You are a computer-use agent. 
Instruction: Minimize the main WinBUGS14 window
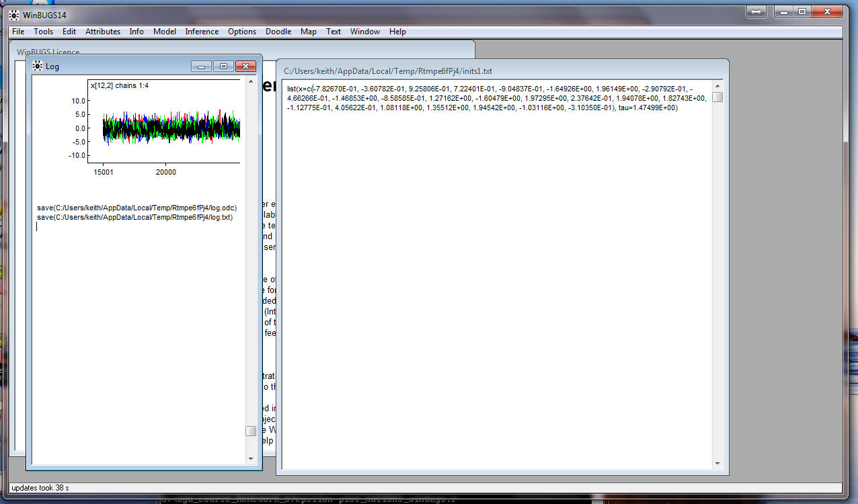pos(783,11)
